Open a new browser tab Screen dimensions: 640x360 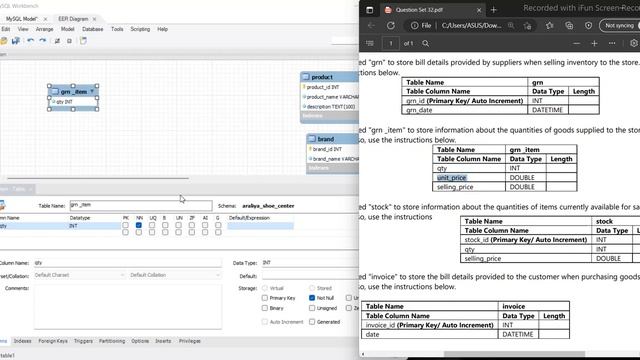(493, 10)
